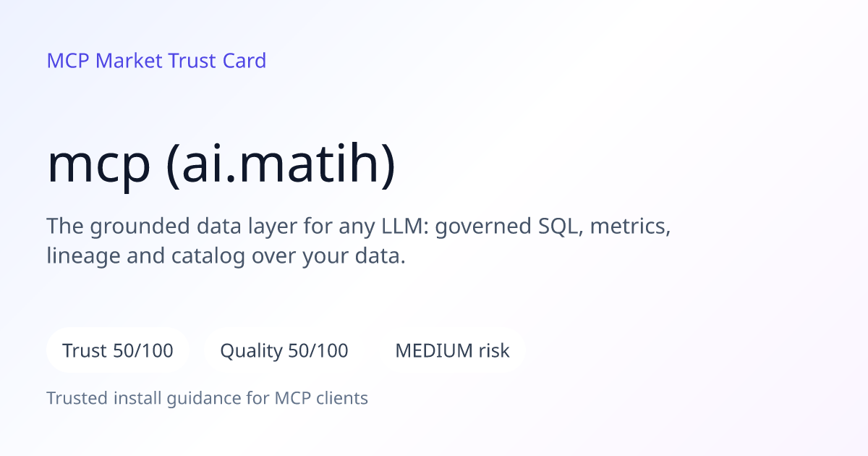Click ai.matih inside the parentheses
The image size is (868, 456).
point(281,166)
